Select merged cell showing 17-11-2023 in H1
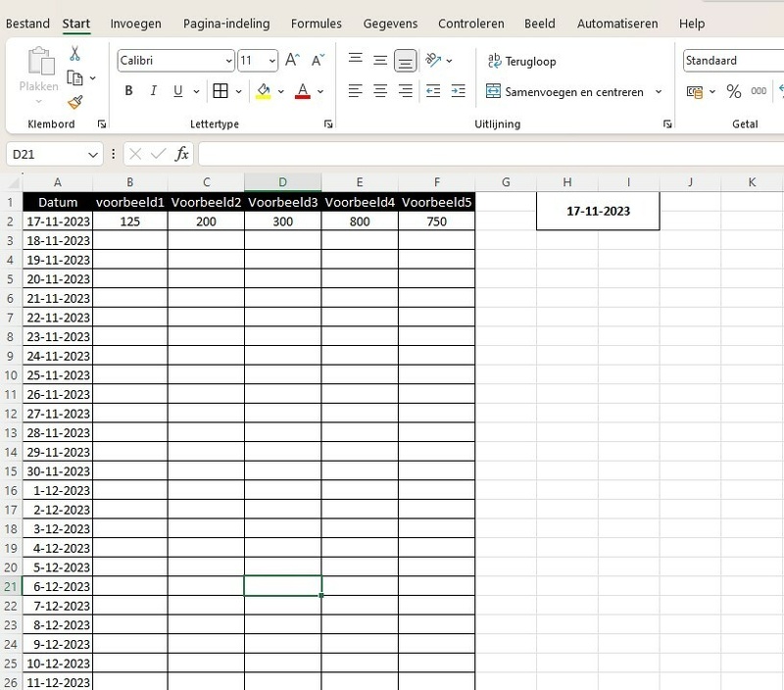 598,211
